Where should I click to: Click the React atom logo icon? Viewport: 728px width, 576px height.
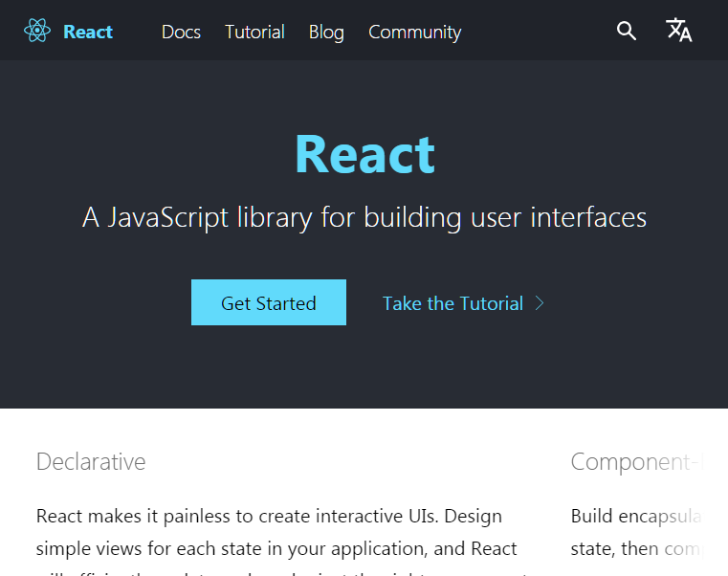coord(37,31)
